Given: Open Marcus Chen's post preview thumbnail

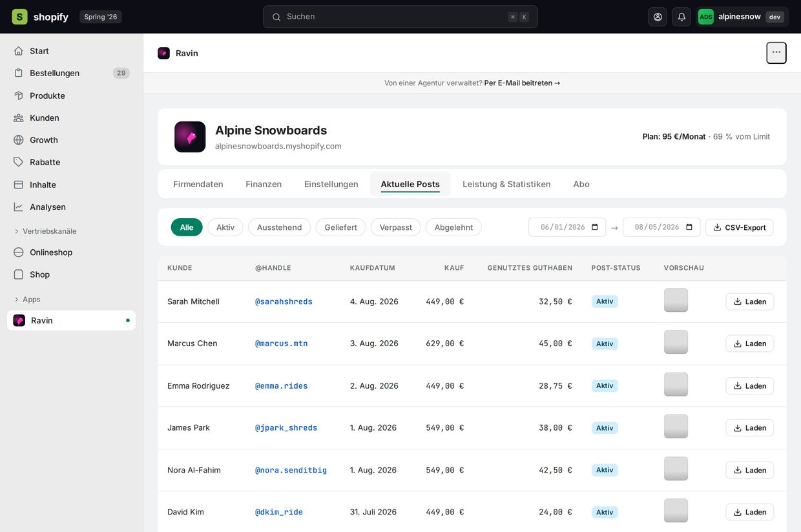Looking at the screenshot, I should click(676, 342).
